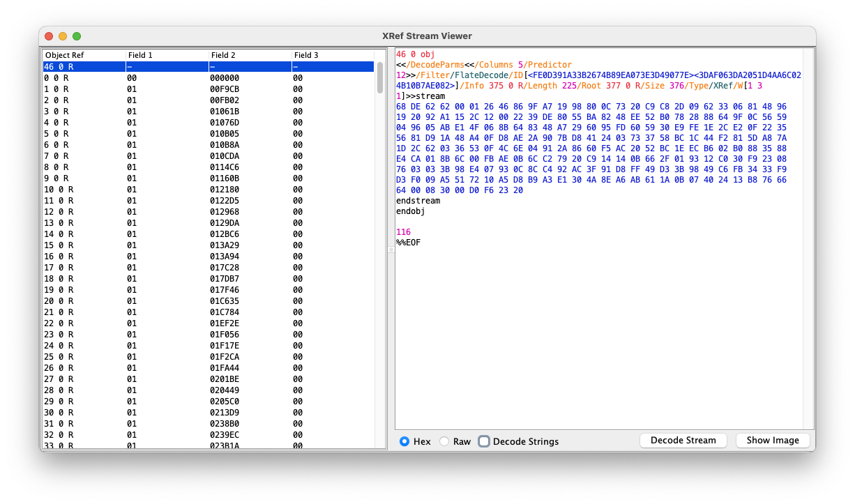Click cell value 01C784
The image size is (855, 504).
[225, 312]
